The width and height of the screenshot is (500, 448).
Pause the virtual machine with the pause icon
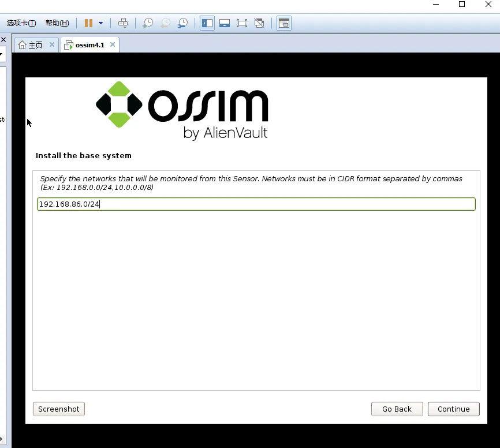[88, 23]
